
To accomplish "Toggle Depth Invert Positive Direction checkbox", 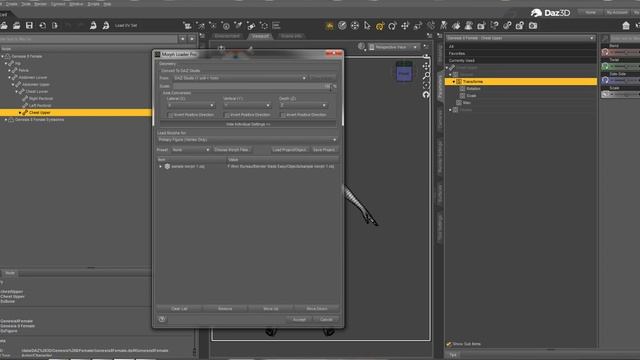I will (283, 115).
